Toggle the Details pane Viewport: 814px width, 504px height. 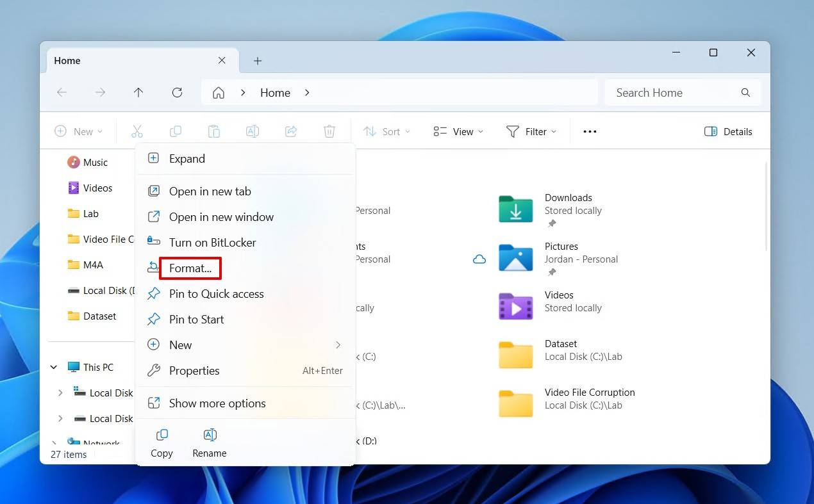coord(728,132)
